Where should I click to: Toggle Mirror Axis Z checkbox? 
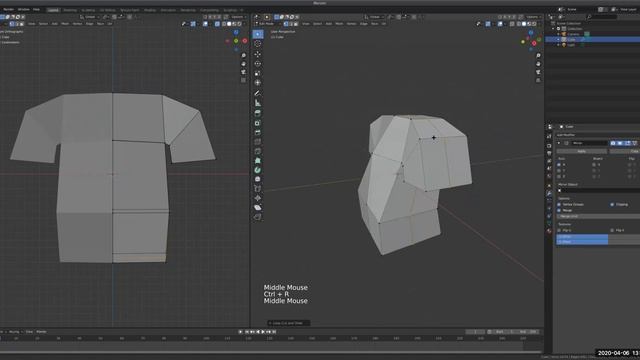(x=559, y=176)
